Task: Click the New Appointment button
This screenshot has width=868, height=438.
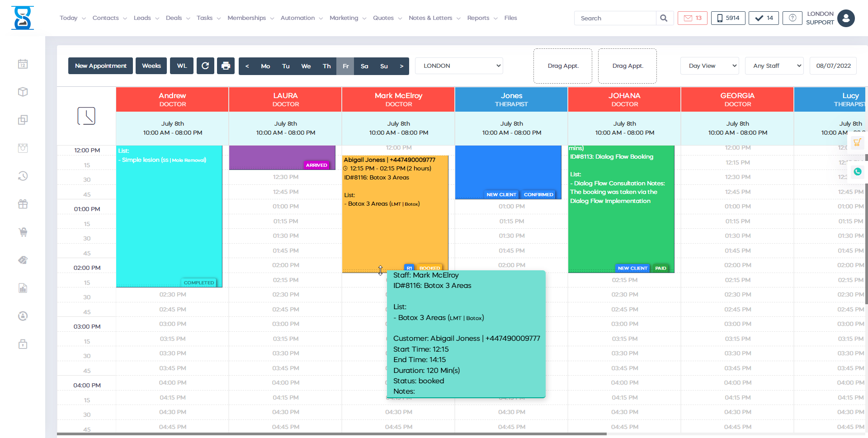Action: [101, 66]
